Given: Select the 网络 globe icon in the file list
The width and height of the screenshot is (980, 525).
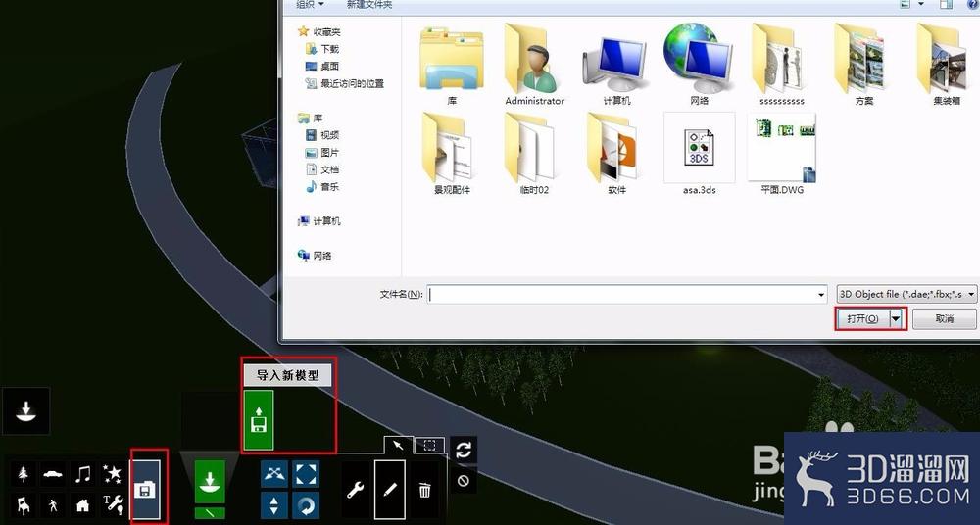Looking at the screenshot, I should [x=700, y=65].
